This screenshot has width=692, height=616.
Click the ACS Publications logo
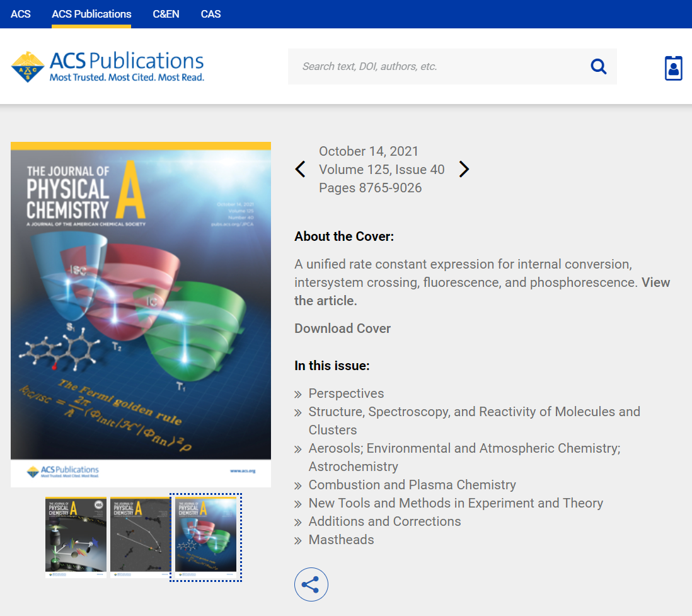coord(108,67)
